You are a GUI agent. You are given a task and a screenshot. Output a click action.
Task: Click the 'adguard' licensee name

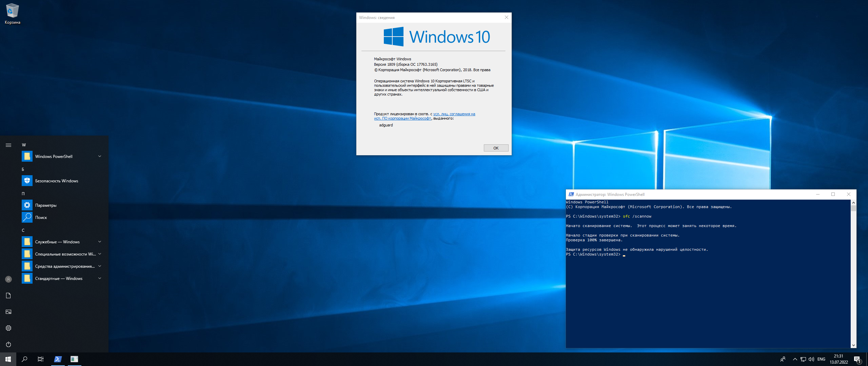[x=386, y=125]
